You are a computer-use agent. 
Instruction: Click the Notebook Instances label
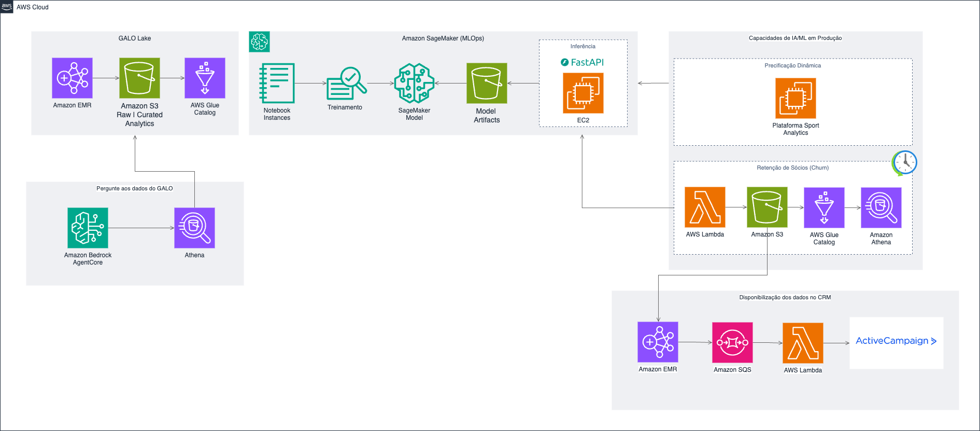(277, 114)
